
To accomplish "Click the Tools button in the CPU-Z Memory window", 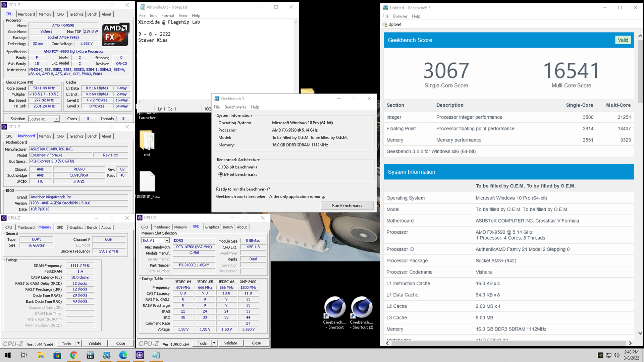I will pos(66,343).
